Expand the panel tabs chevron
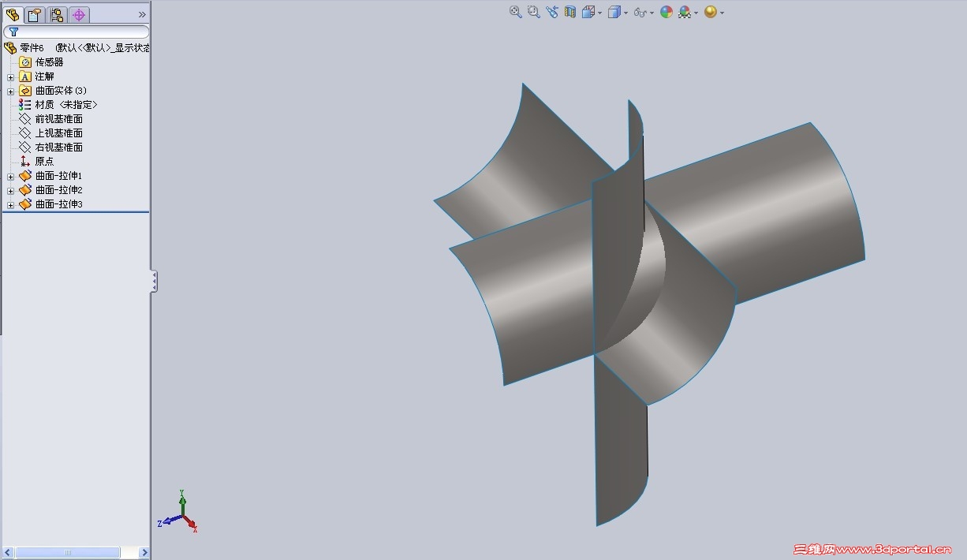 coord(142,14)
